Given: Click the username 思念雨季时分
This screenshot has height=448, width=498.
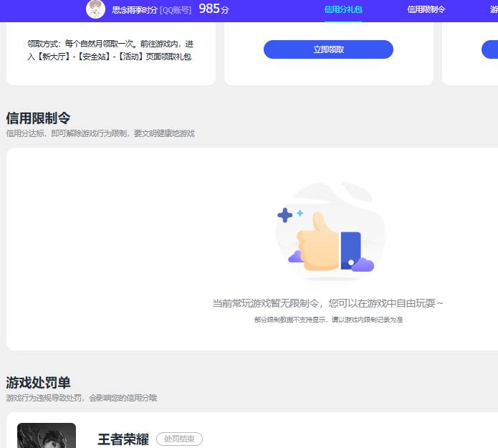Looking at the screenshot, I should 134,10.
